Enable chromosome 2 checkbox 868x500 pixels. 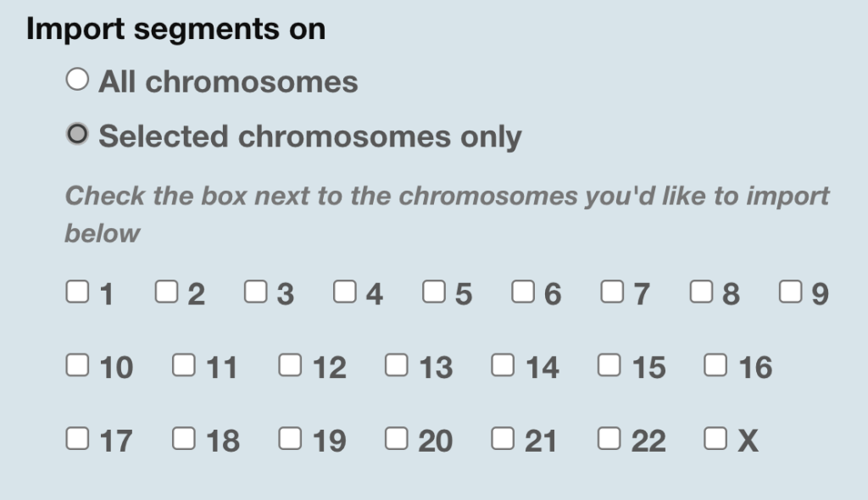pyautogui.click(x=165, y=291)
